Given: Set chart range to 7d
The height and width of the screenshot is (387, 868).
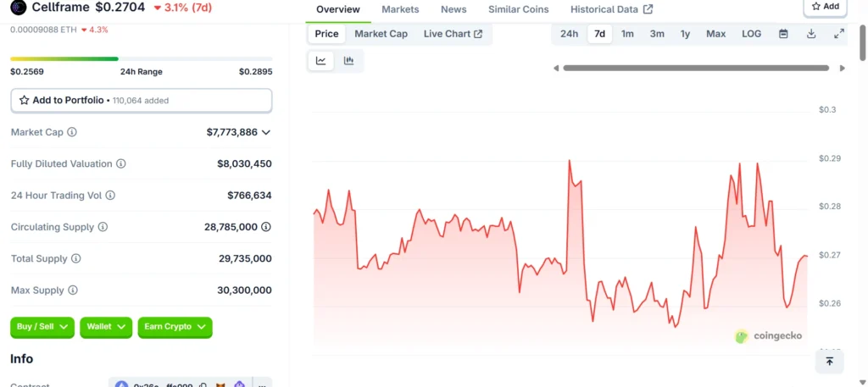Looking at the screenshot, I should click(599, 34).
